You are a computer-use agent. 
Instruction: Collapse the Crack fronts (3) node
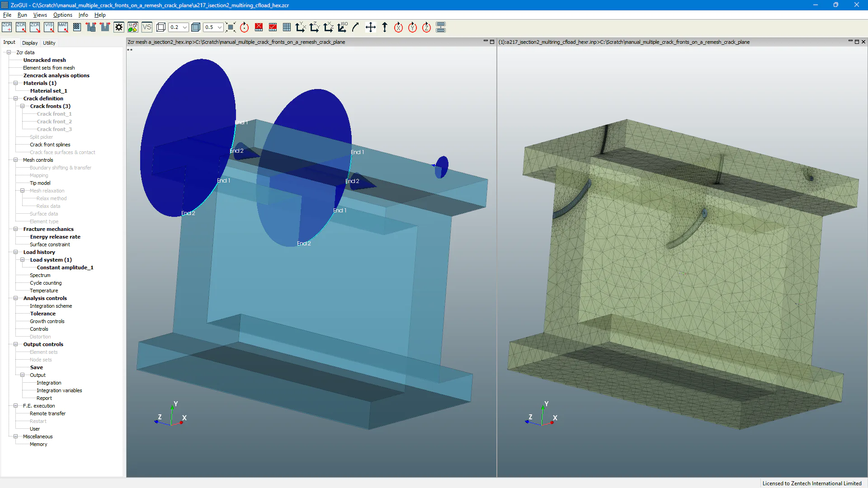22,106
